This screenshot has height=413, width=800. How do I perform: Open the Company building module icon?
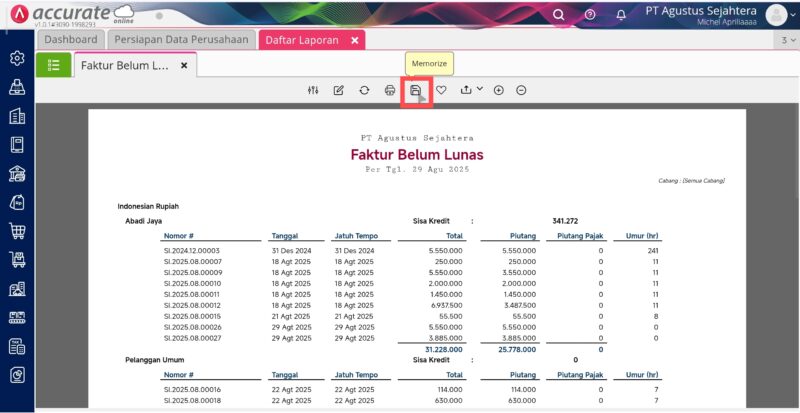click(17, 116)
